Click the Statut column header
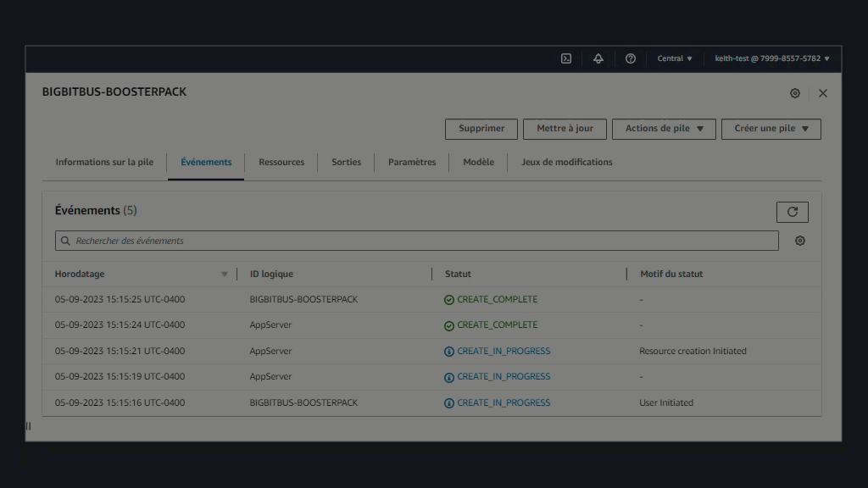868x488 pixels. click(x=458, y=274)
